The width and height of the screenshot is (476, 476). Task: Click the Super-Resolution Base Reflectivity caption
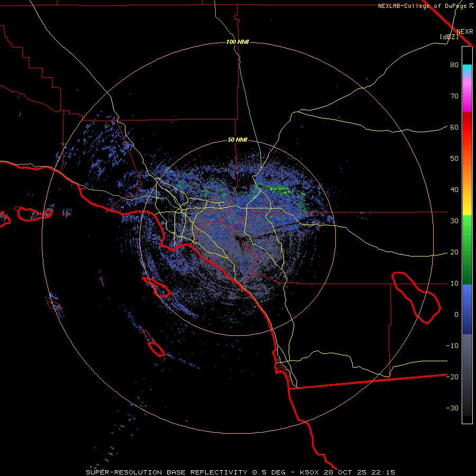tap(240, 472)
